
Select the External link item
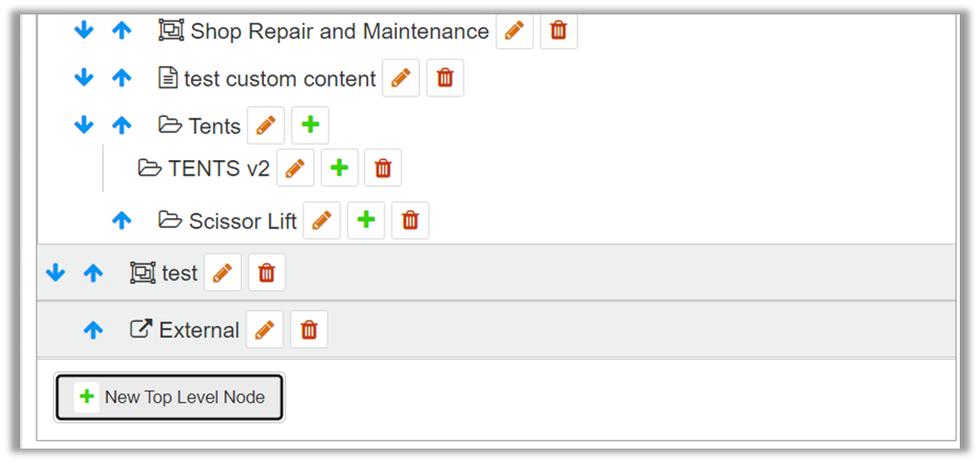pos(199,330)
